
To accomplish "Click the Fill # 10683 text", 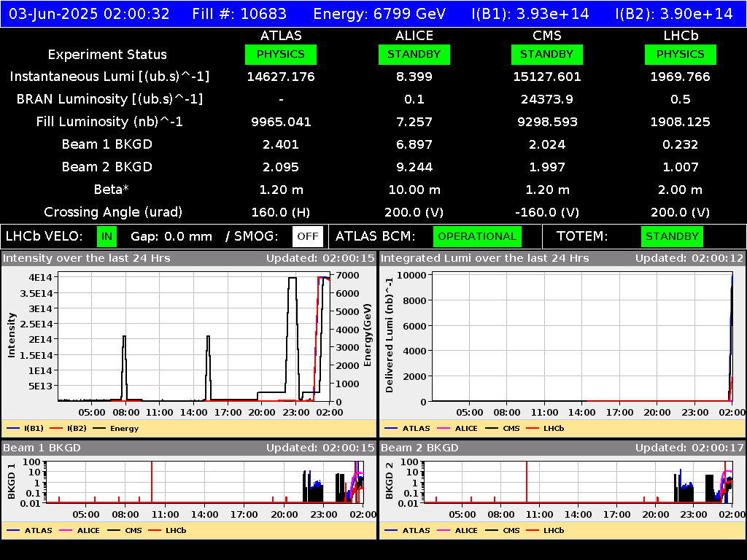I will [239, 13].
